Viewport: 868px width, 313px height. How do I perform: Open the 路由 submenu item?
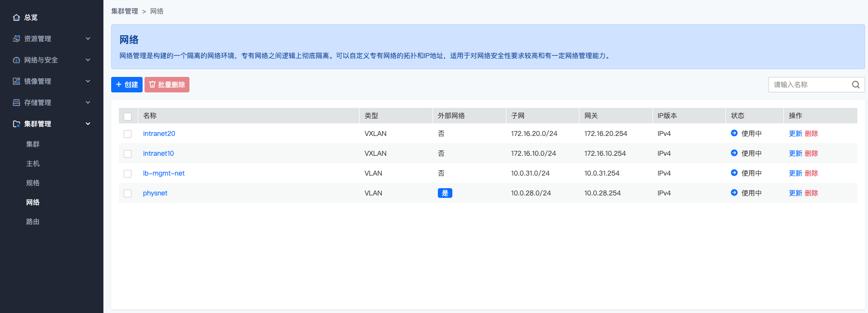click(33, 222)
